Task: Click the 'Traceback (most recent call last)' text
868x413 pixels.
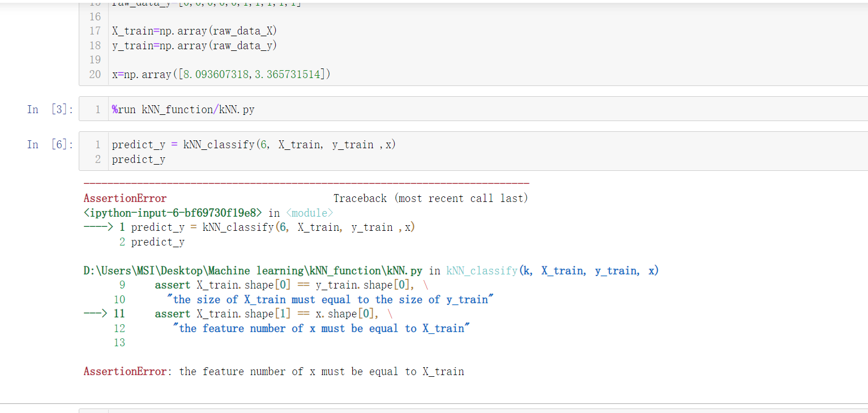Action: tap(430, 198)
